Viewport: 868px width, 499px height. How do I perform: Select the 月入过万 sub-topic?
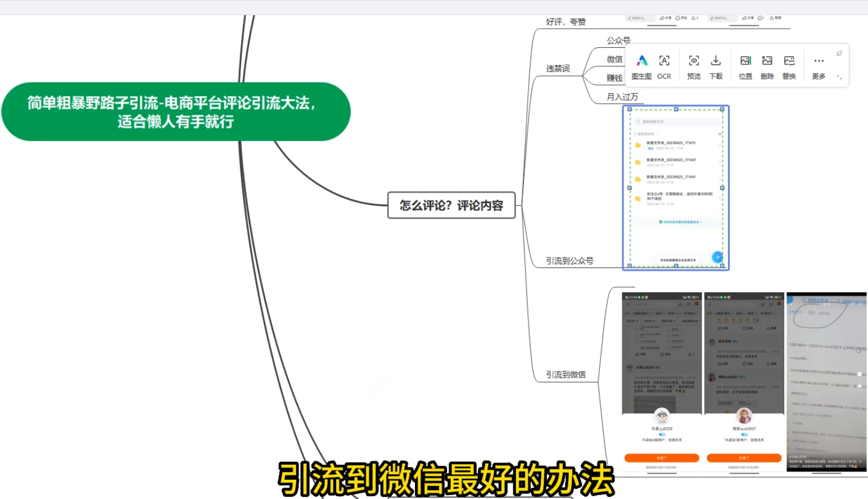tap(622, 97)
